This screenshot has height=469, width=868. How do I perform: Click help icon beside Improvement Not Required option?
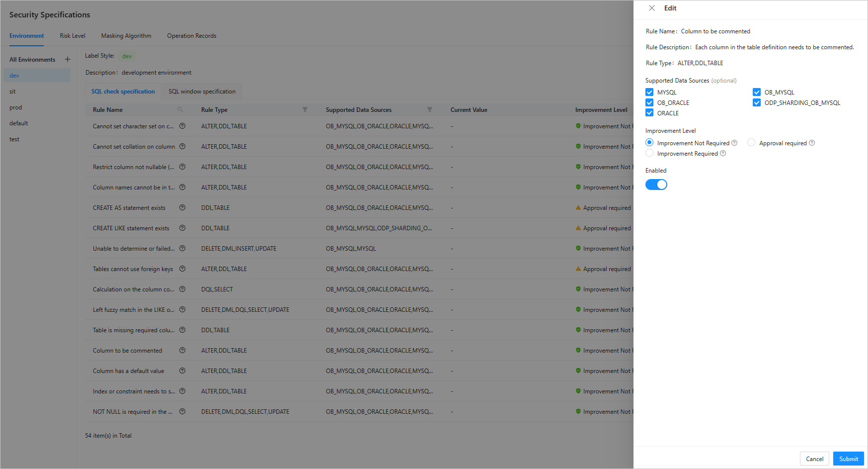[x=734, y=143]
